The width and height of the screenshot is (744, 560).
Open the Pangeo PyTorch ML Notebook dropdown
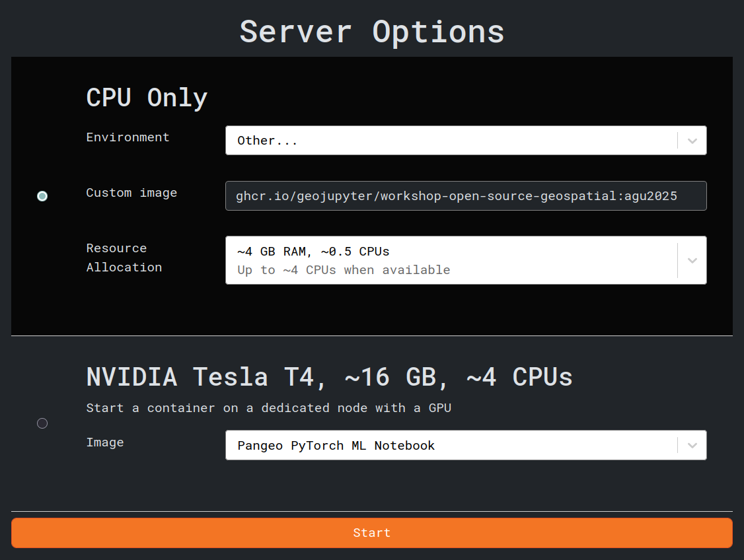[451, 445]
